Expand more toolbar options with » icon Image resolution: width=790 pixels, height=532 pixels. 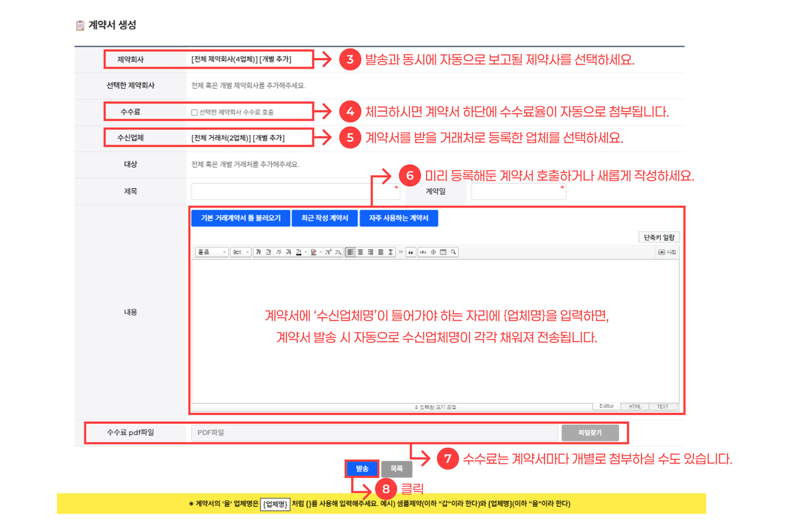coord(401,252)
